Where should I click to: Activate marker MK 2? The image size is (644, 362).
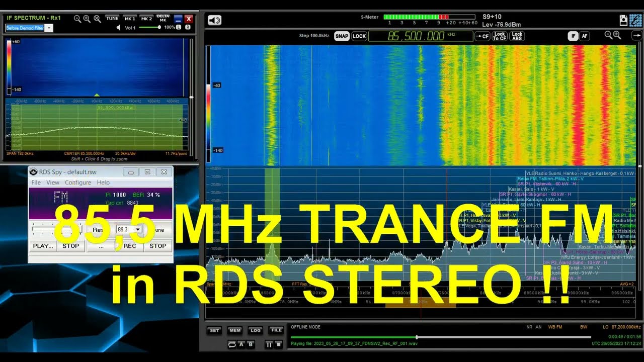click(146, 19)
